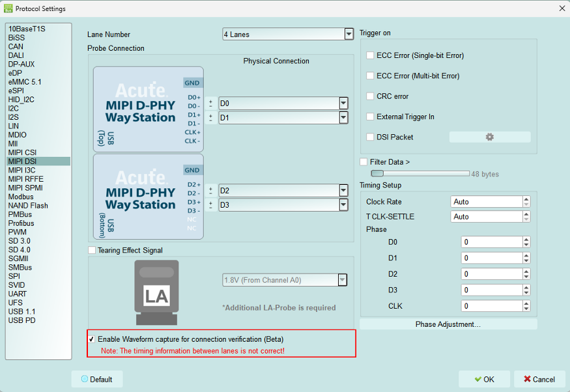Click the Filter Data bytes slider handle
Image resolution: width=570 pixels, height=392 pixels.
pyautogui.click(x=377, y=173)
